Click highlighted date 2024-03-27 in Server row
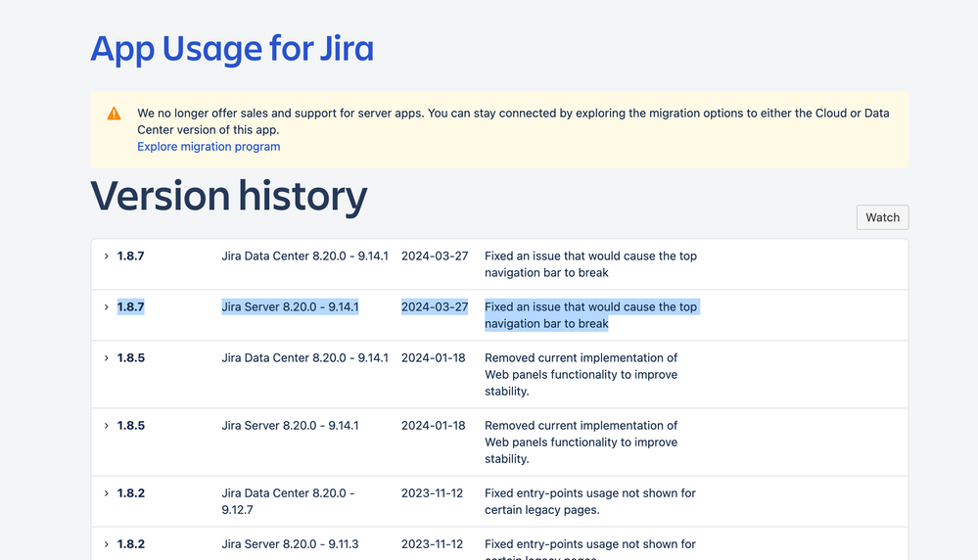The image size is (978, 560). pos(435,306)
